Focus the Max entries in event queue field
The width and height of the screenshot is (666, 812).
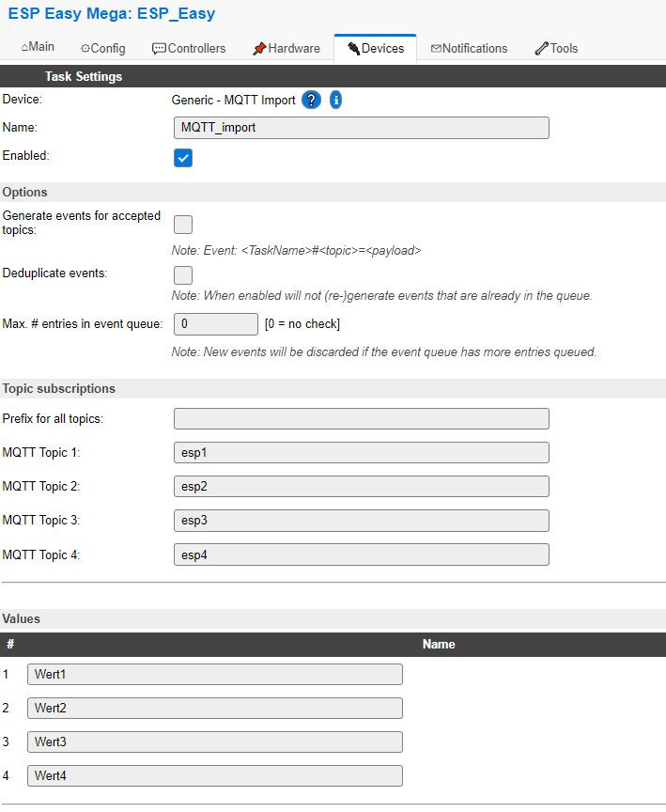216,323
